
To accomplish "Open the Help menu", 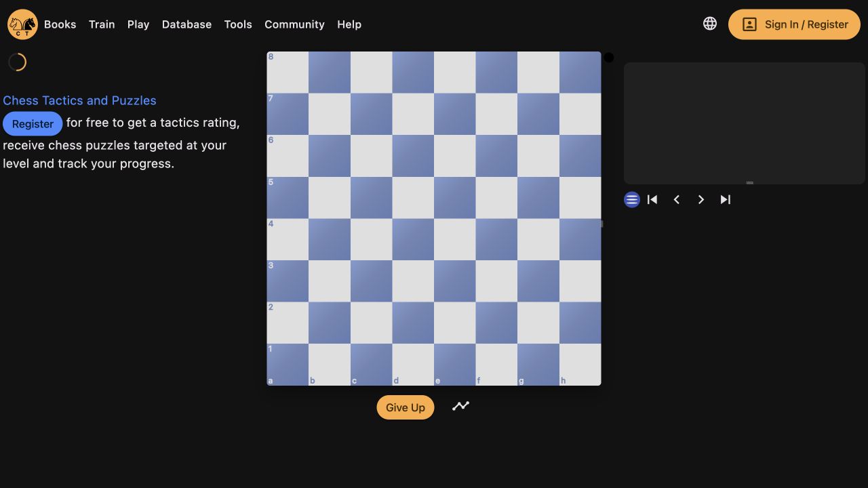I will [x=349, y=24].
